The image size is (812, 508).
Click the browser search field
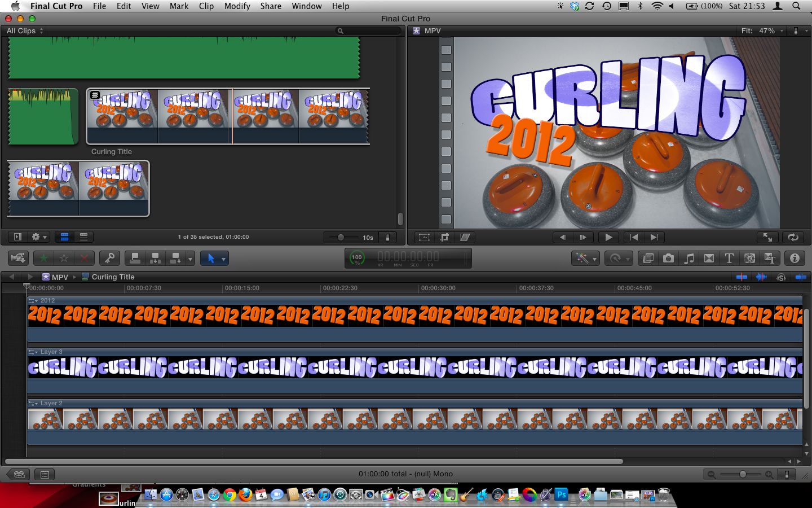click(x=368, y=31)
